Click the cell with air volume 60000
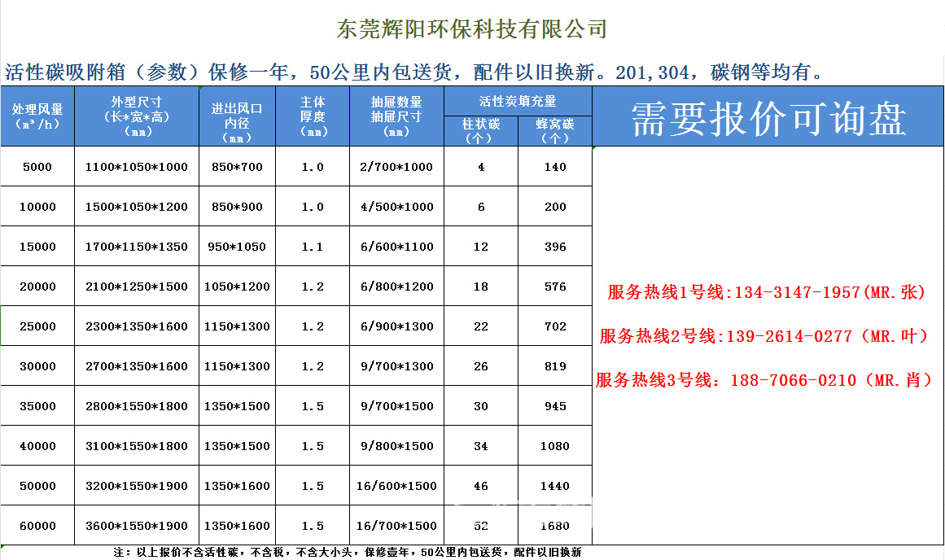 pyautogui.click(x=37, y=526)
